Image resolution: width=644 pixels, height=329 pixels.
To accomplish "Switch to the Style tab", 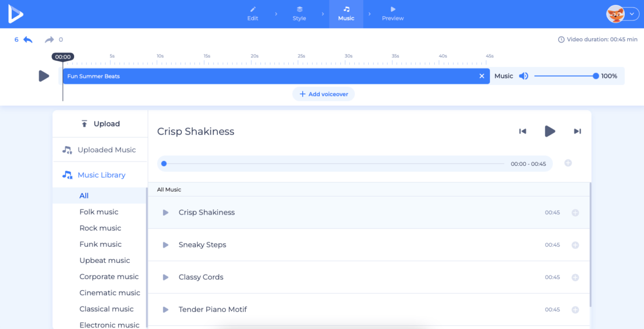I will [299, 14].
